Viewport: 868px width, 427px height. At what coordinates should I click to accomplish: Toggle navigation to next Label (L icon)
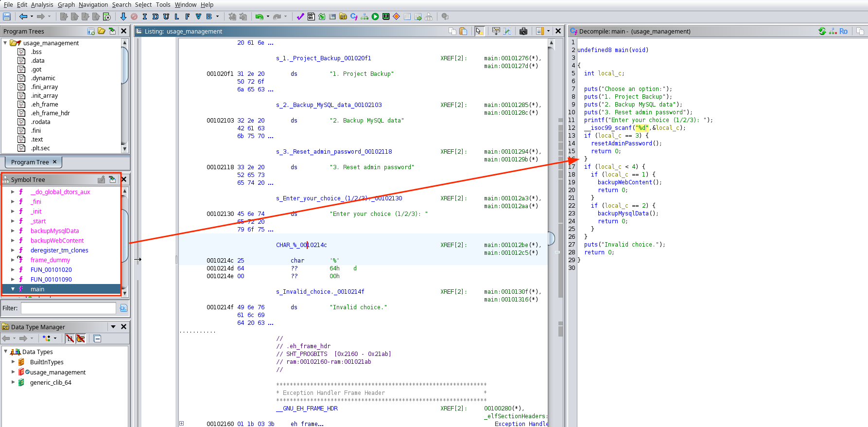click(x=176, y=17)
